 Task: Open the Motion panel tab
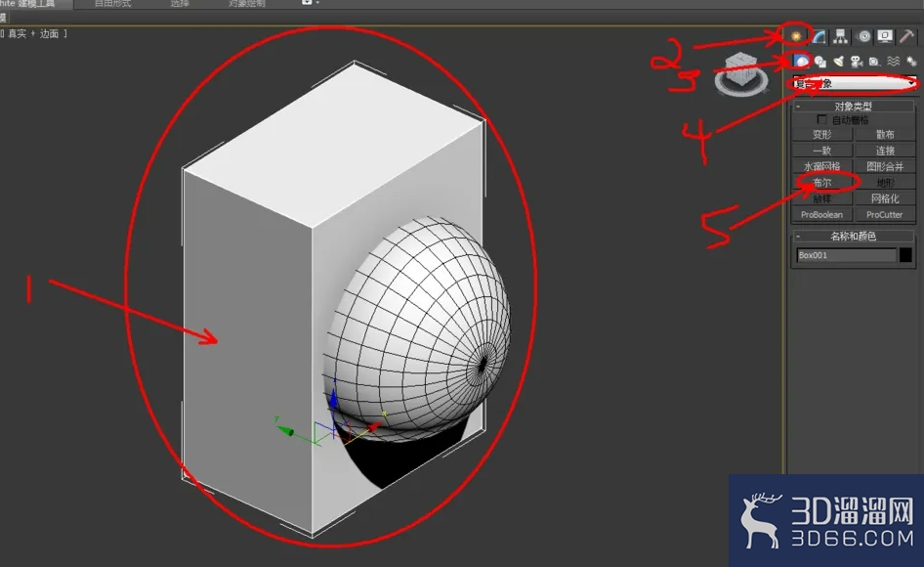coord(863,36)
